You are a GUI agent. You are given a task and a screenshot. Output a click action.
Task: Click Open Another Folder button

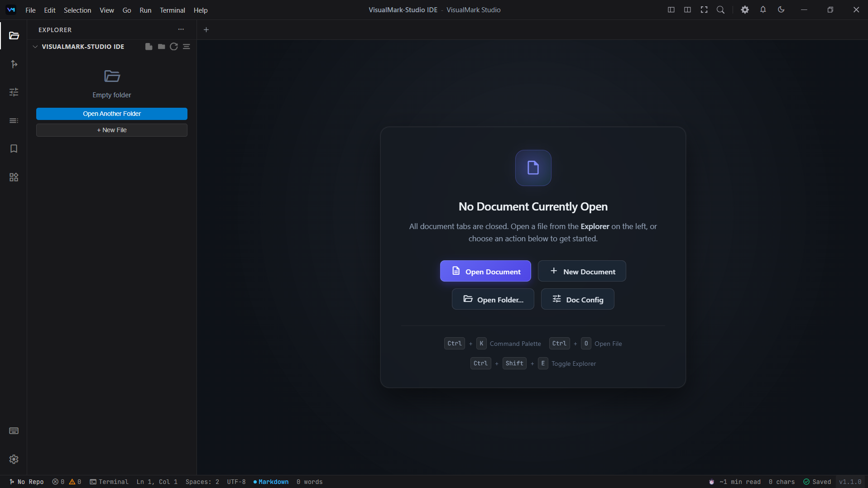[112, 114]
